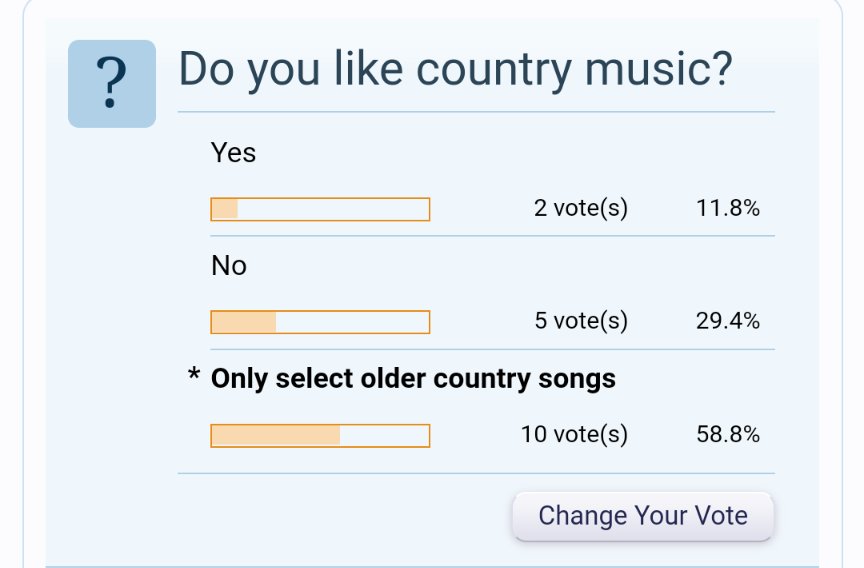Click the 29.4% percentage value
Image resolution: width=864 pixels, height=568 pixels.
tap(728, 321)
